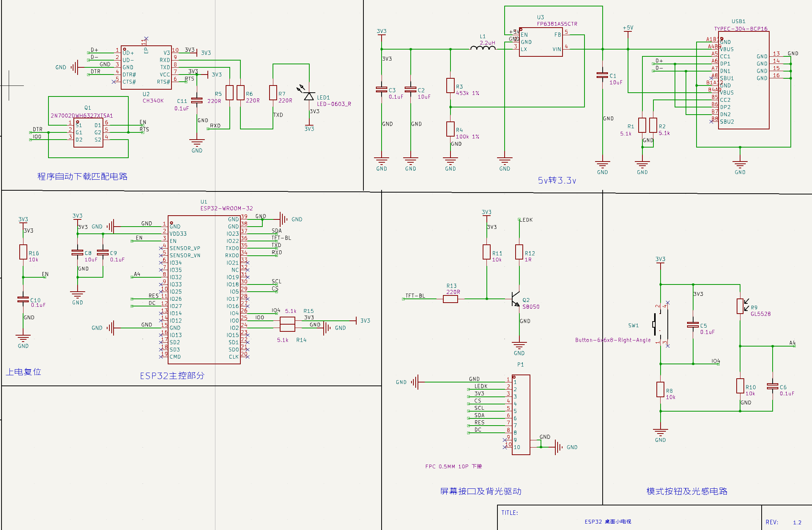Viewport: 812px width, 530px height.
Task: Select the Q2 S8050 transistor symbol
Action: [516, 299]
